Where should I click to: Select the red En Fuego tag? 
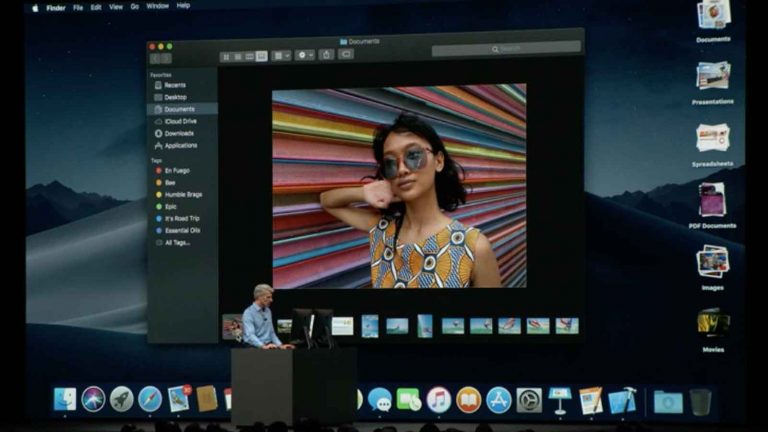pyautogui.click(x=176, y=171)
